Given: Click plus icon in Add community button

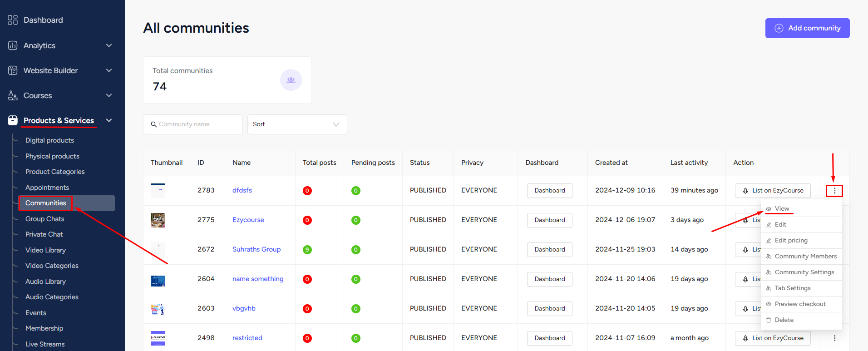Looking at the screenshot, I should (779, 28).
